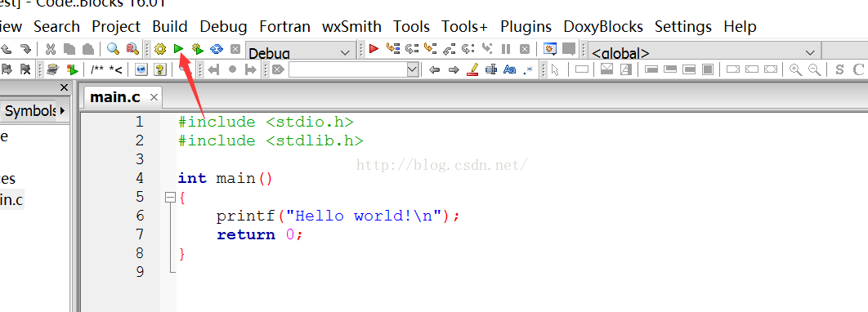The width and height of the screenshot is (868, 312).
Task: Insert DoxyBlocks /** block comment
Action: 97,69
